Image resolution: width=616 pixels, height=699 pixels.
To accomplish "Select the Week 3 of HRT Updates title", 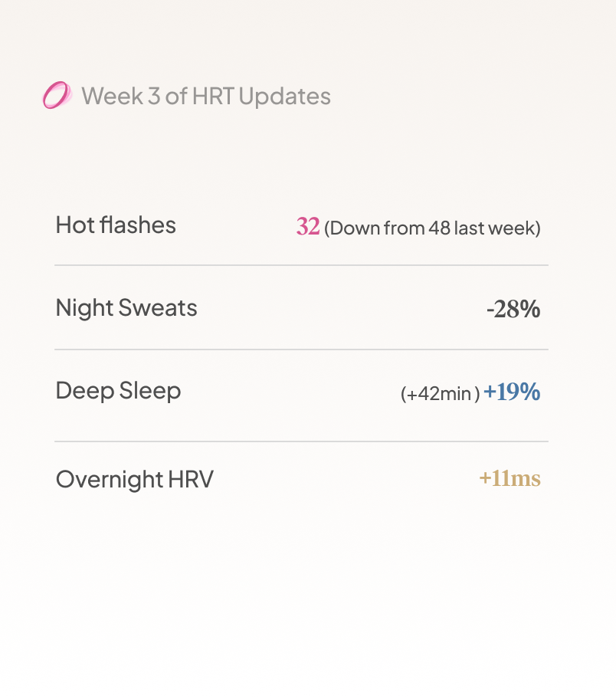I will pos(206,96).
